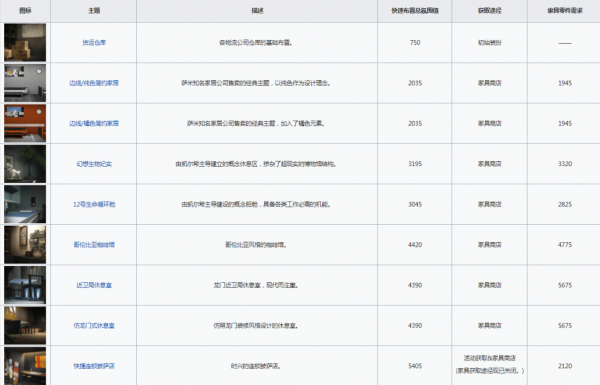Select the 5675 parts value in the 仿龙门式休息室 row
The image size is (600, 385).
coord(565,326)
